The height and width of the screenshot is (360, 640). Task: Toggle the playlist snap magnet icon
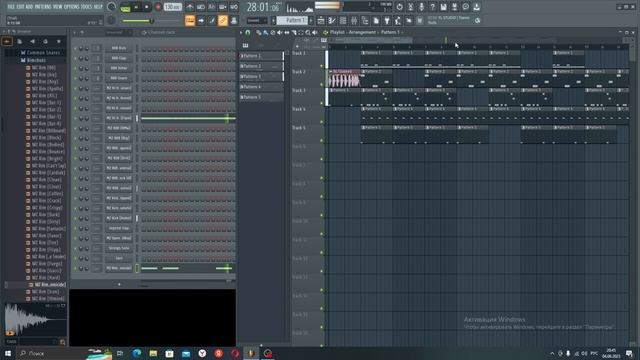click(x=248, y=32)
